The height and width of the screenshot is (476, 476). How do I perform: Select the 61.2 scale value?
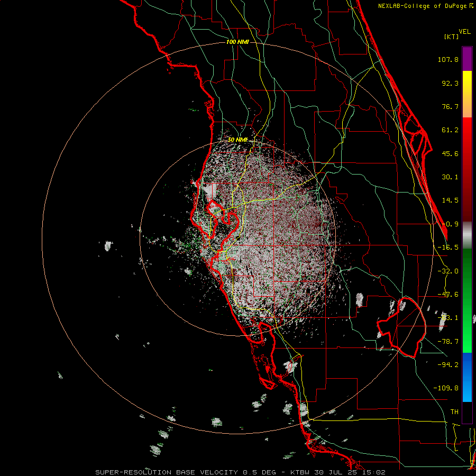coord(450,130)
